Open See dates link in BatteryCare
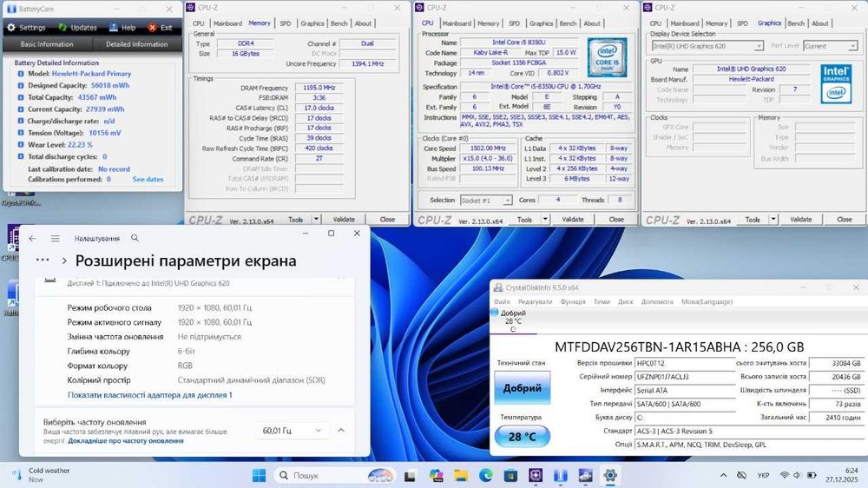 pos(148,180)
